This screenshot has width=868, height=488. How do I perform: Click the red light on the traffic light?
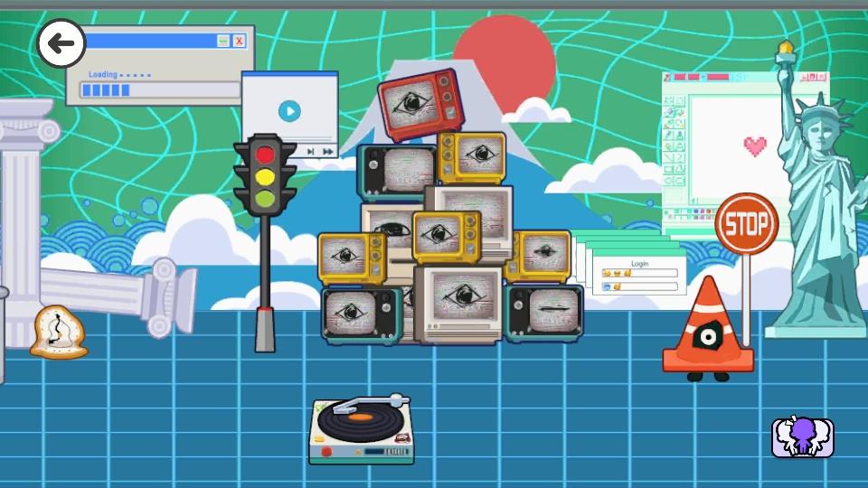(x=265, y=153)
